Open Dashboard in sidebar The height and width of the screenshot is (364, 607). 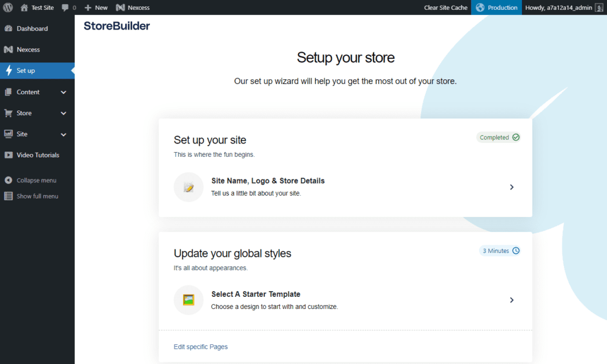[37, 28]
